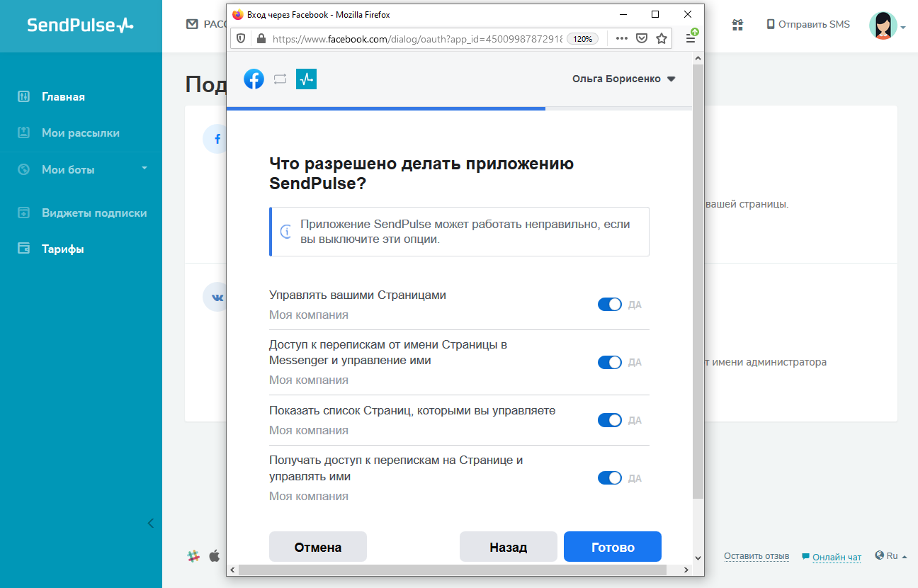This screenshot has width=918, height=588.
Task: Open the Firefox tracking protection shield
Action: point(241,38)
